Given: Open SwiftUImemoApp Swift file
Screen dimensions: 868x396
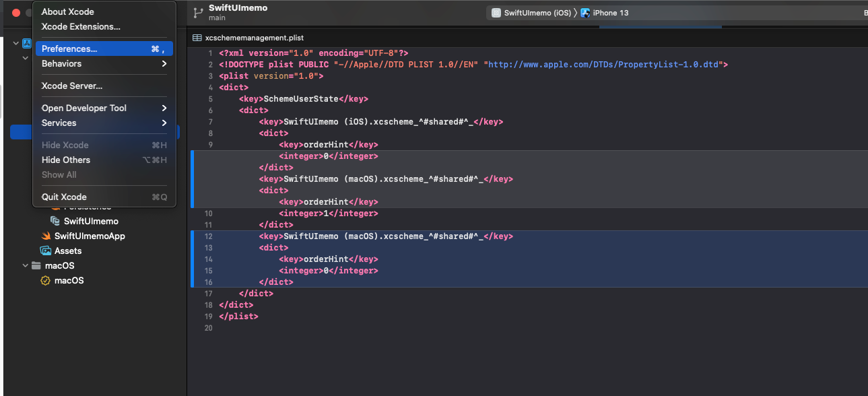Looking at the screenshot, I should [x=90, y=236].
